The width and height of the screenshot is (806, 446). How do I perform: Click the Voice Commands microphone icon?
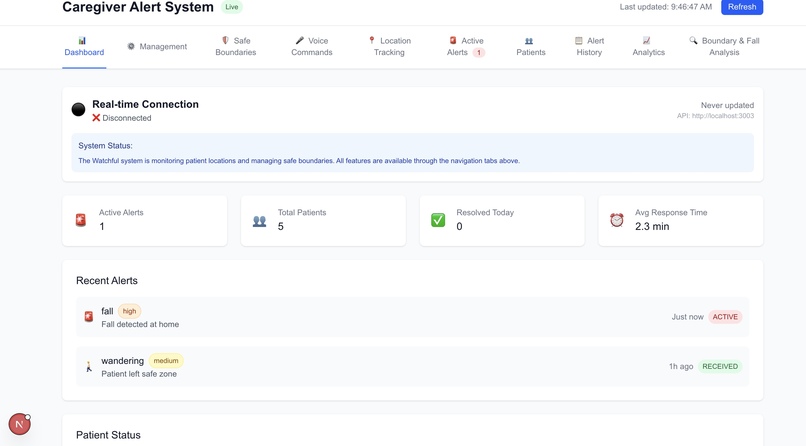pyautogui.click(x=300, y=40)
